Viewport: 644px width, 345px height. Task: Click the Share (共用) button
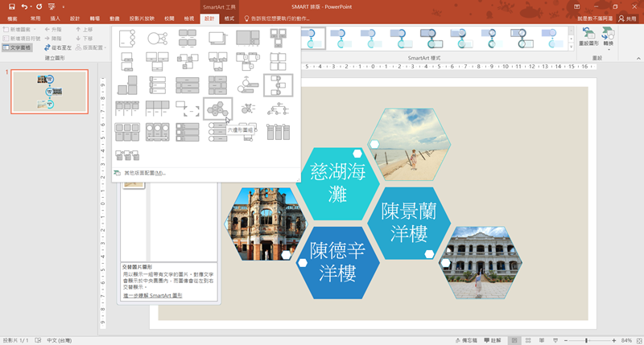[625, 18]
